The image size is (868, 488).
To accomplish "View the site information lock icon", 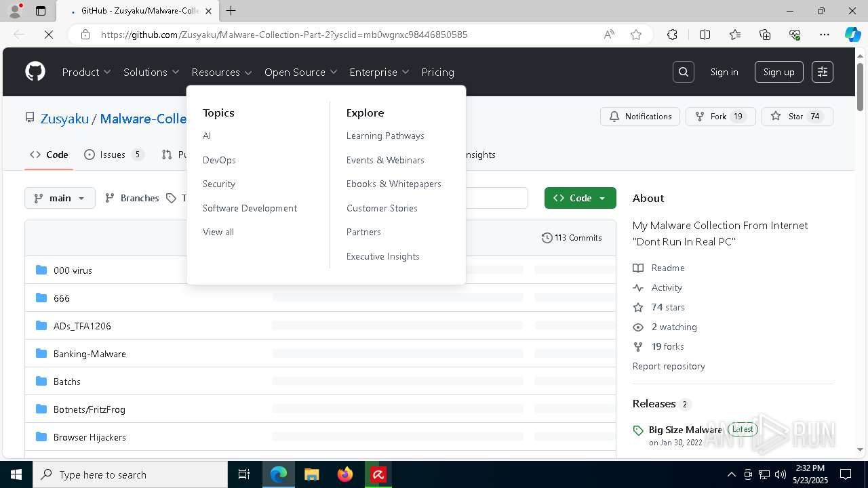I will (85, 35).
